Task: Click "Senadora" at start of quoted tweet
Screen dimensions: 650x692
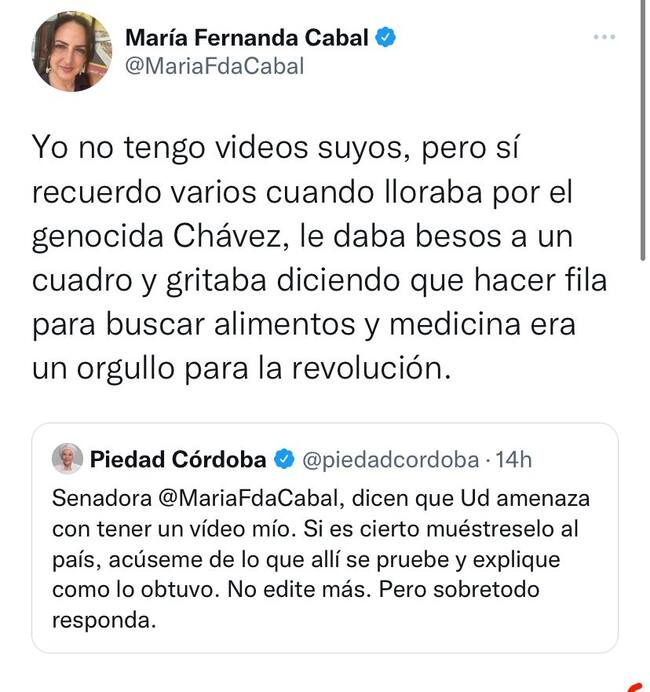Action: tap(102, 499)
